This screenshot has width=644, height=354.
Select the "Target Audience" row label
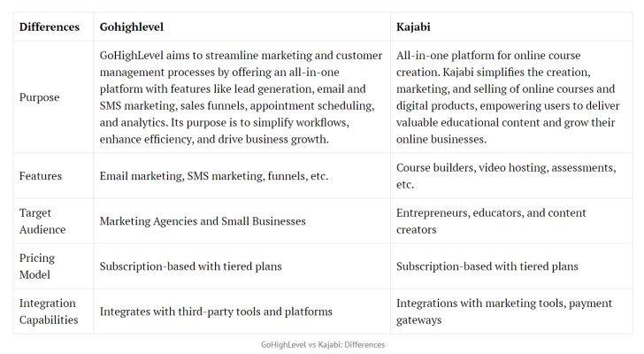click(x=44, y=221)
